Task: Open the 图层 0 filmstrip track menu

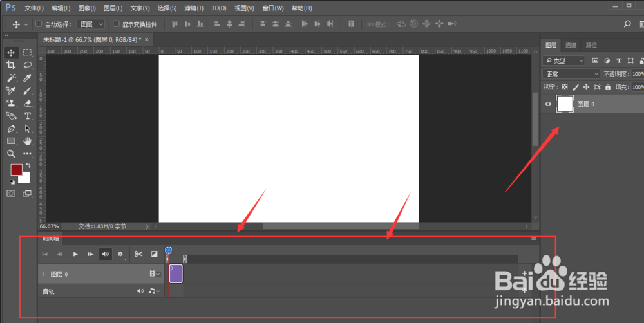Action: pyautogui.click(x=155, y=273)
